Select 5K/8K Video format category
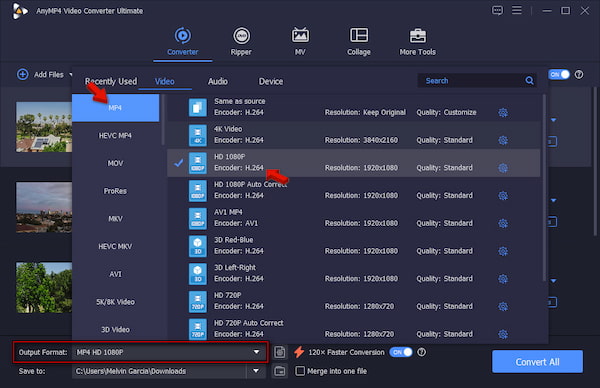600x388 pixels. point(116,302)
